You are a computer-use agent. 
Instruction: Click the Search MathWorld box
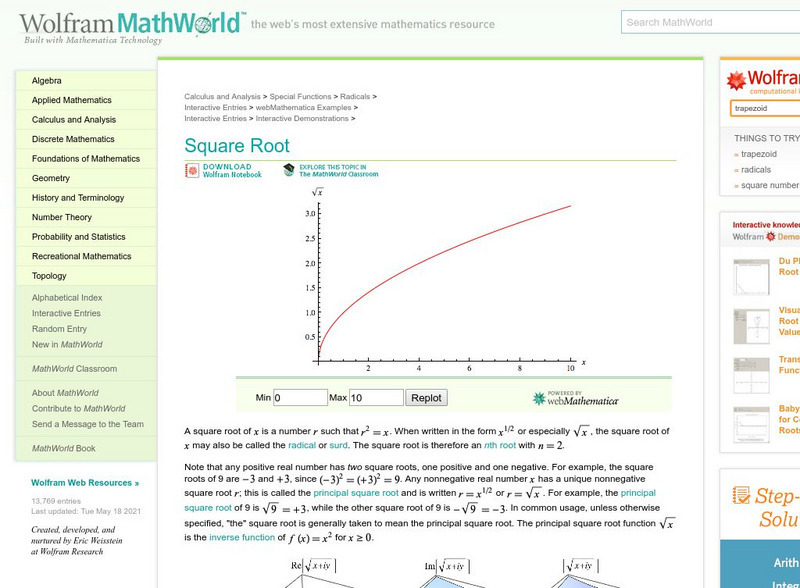pyautogui.click(x=710, y=22)
